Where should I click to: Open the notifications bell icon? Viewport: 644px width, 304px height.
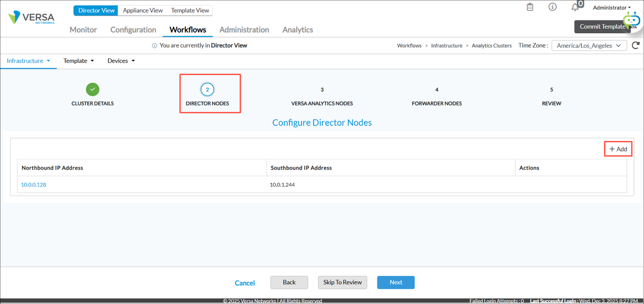[x=575, y=7]
